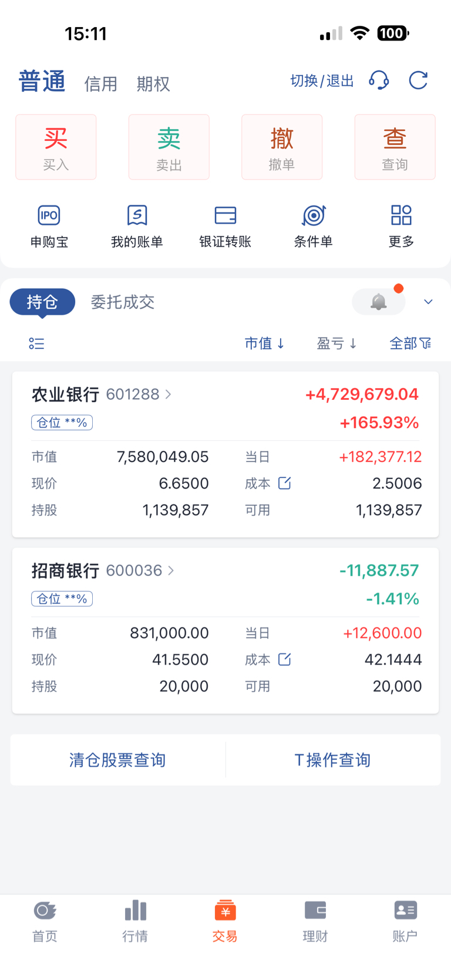451x980 pixels.
Task: Open the 查询 query button
Action: click(395, 147)
